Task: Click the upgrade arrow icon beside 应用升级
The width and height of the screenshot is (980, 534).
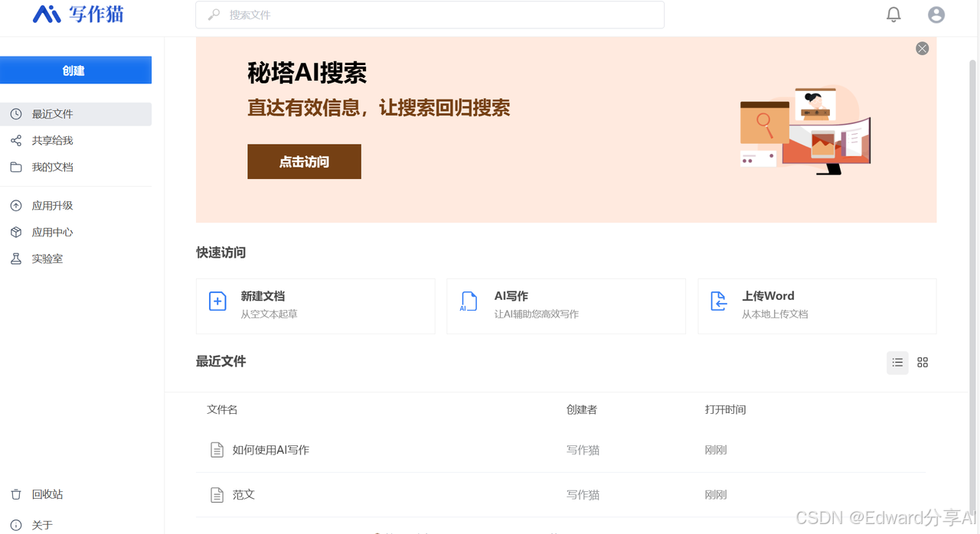Action: (16, 206)
